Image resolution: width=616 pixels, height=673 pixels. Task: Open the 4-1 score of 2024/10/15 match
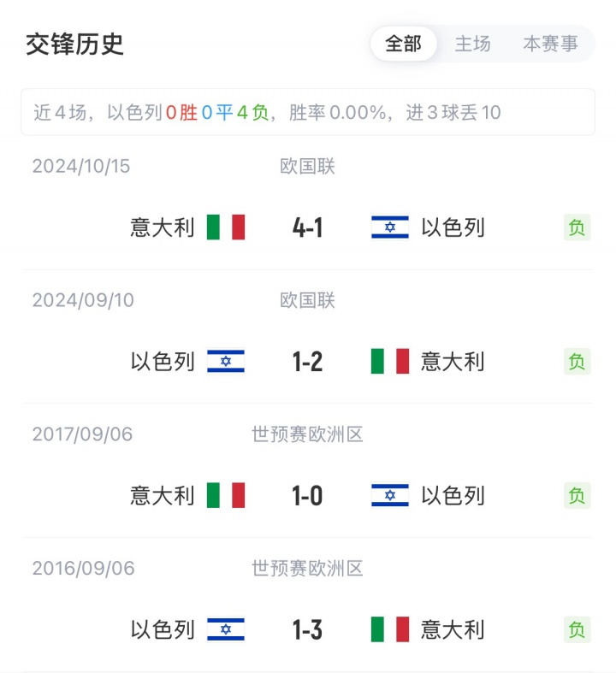tap(307, 227)
